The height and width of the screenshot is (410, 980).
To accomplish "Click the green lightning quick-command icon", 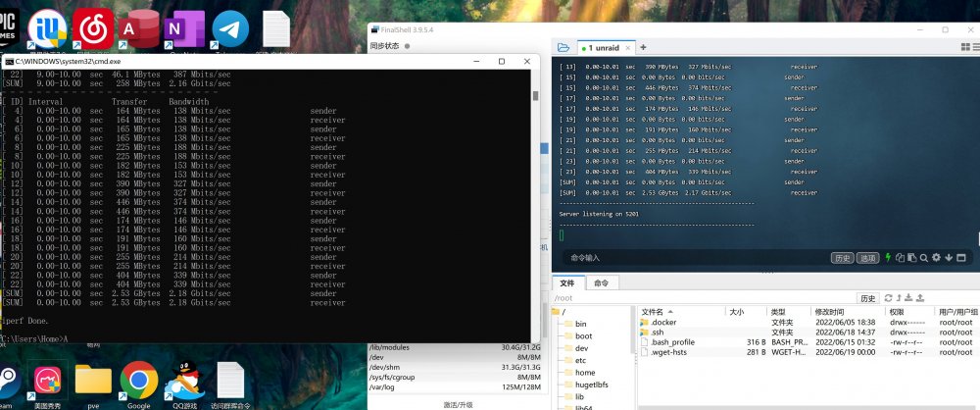I will pyautogui.click(x=888, y=257).
